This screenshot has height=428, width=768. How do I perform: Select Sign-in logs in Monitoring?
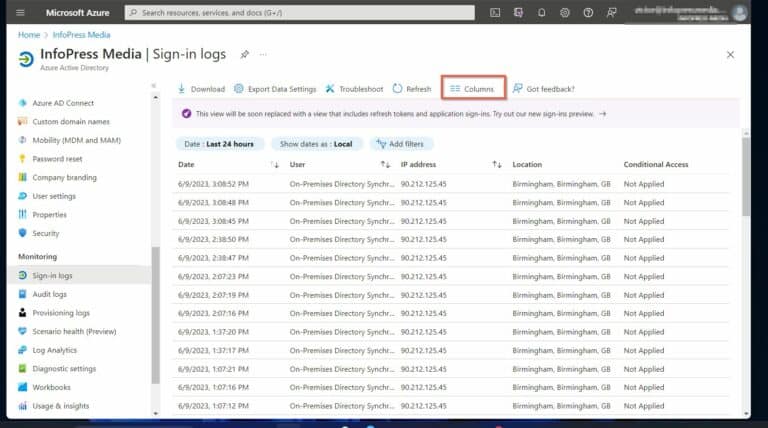pyautogui.click(x=81, y=276)
